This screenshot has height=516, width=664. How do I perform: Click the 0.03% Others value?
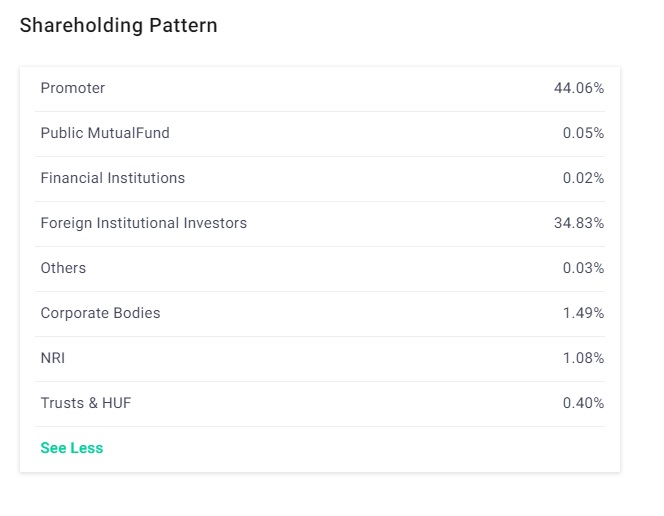pos(583,268)
